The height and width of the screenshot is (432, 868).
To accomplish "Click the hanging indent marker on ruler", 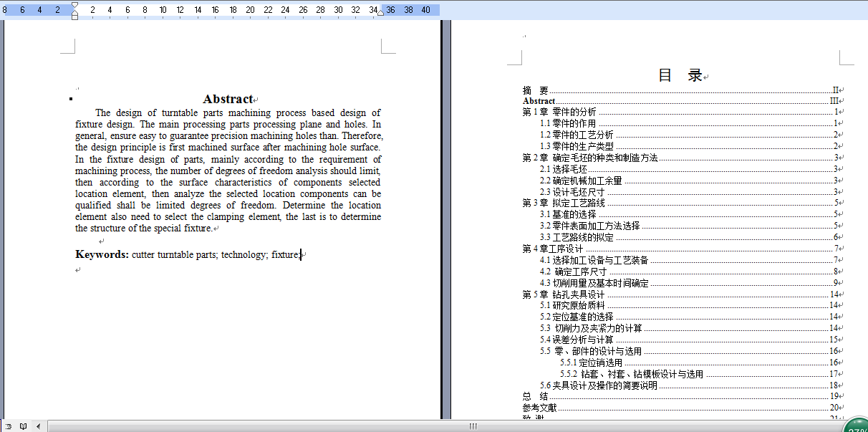I will pos(74,14).
